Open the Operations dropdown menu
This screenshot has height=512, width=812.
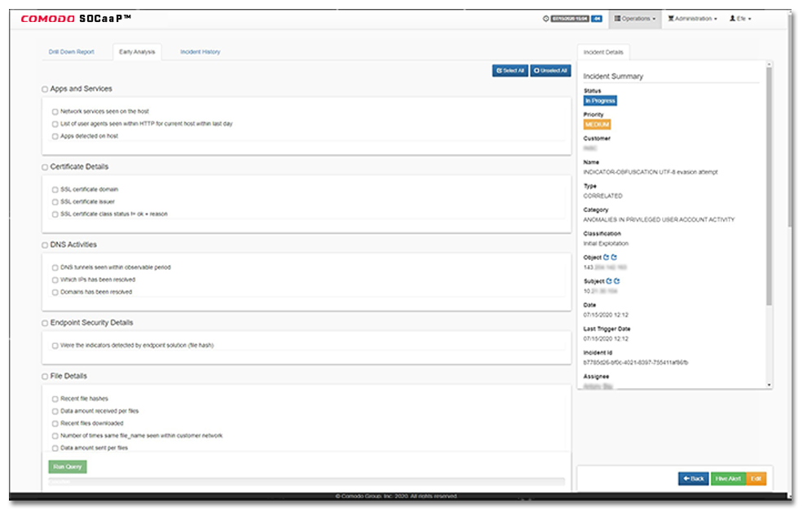(635, 19)
